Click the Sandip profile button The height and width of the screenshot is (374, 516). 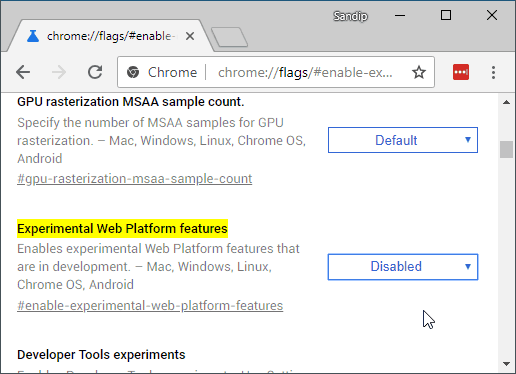(350, 16)
